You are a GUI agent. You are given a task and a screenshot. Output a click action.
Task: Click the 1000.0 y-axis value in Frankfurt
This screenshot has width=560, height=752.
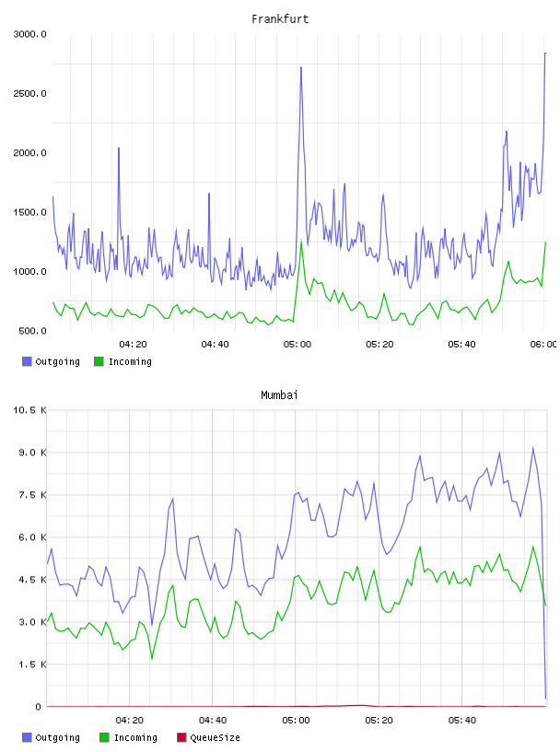click(x=29, y=272)
